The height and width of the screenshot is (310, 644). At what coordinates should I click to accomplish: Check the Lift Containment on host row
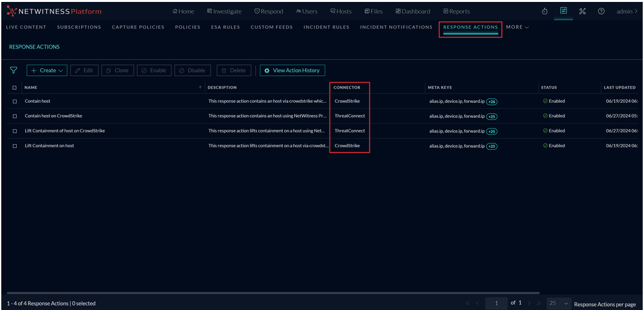click(x=15, y=146)
